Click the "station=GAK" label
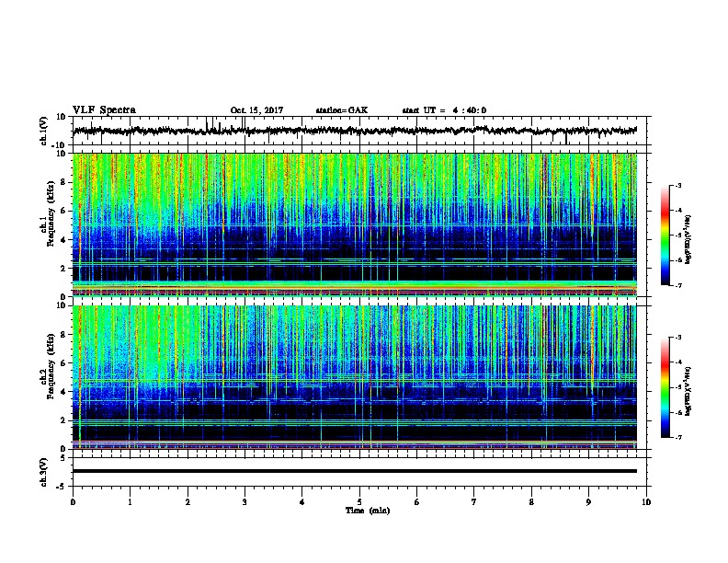The image size is (728, 563). (342, 110)
